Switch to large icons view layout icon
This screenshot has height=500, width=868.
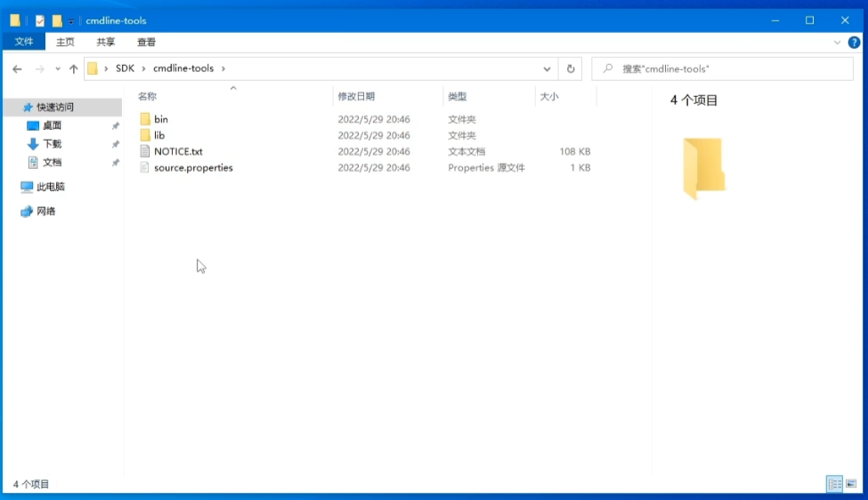click(851, 484)
